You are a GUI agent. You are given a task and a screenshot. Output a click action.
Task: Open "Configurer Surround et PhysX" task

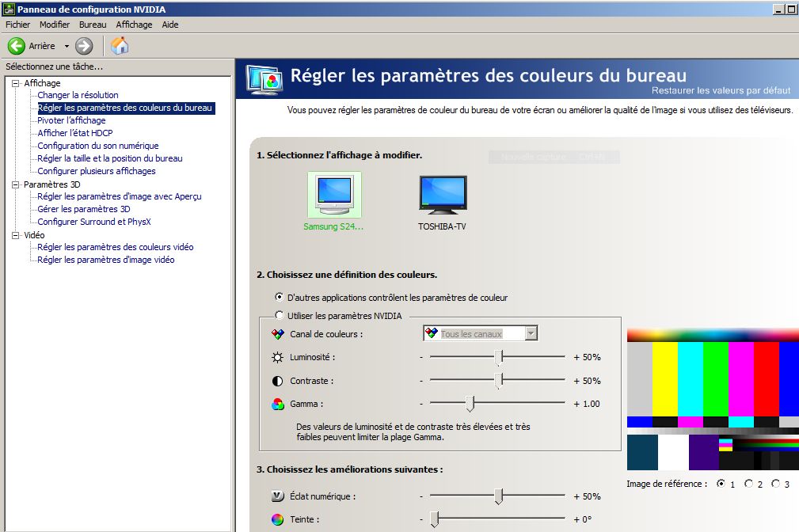(94, 222)
